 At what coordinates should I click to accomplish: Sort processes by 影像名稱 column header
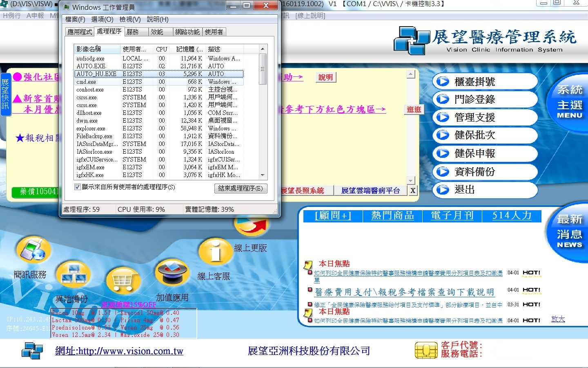coord(97,49)
